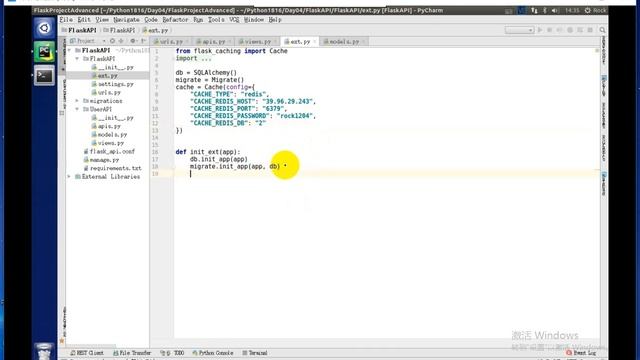Click the Search Everywhere magnifier icon
640x360 pixels.
coord(602,30)
